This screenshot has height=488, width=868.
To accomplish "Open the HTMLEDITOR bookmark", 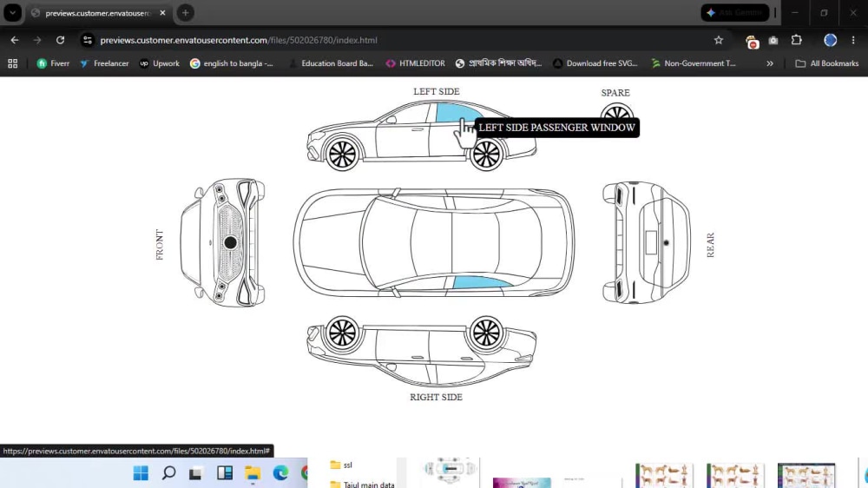I will pos(415,63).
